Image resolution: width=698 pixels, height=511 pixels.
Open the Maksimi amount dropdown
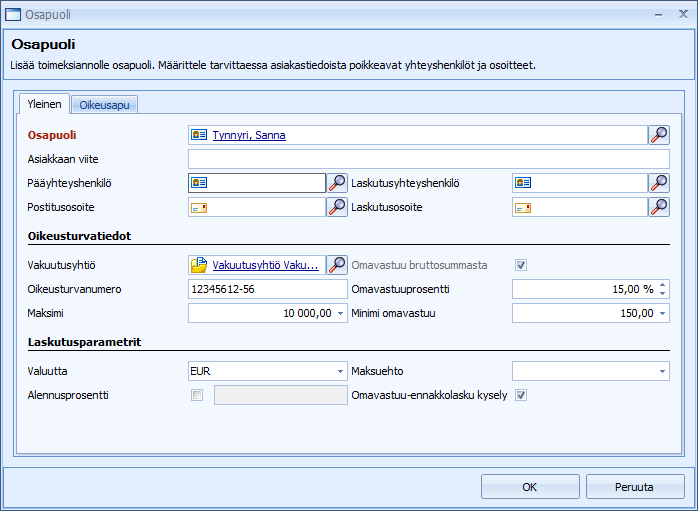340,313
